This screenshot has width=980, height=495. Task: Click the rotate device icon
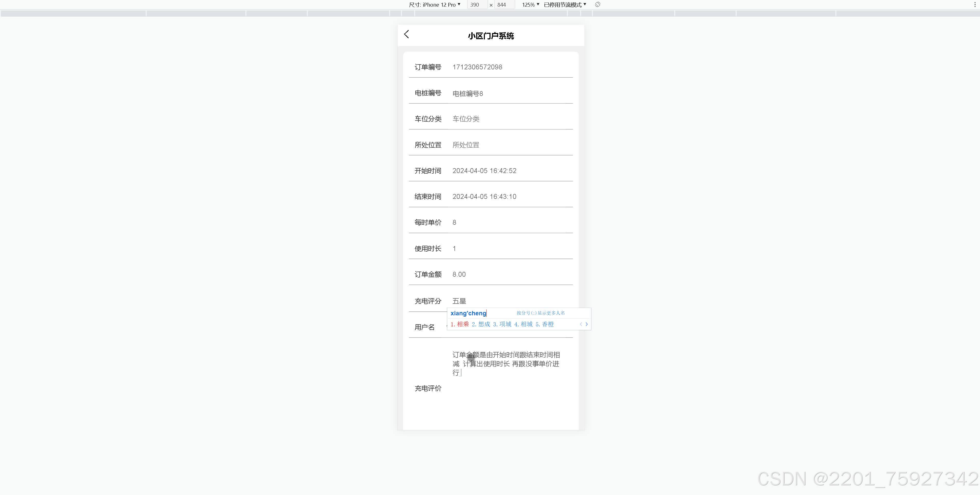(598, 5)
